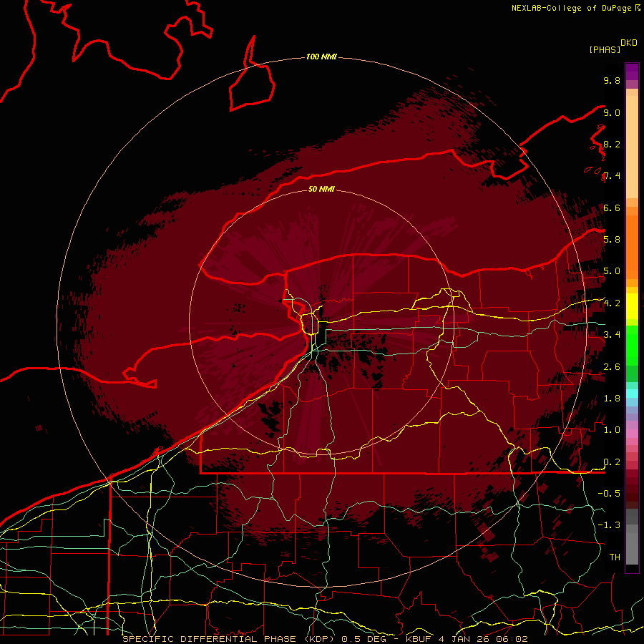The height and width of the screenshot is (644, 644).
Task: Click the cyan segment of the color bar
Action: point(632,393)
